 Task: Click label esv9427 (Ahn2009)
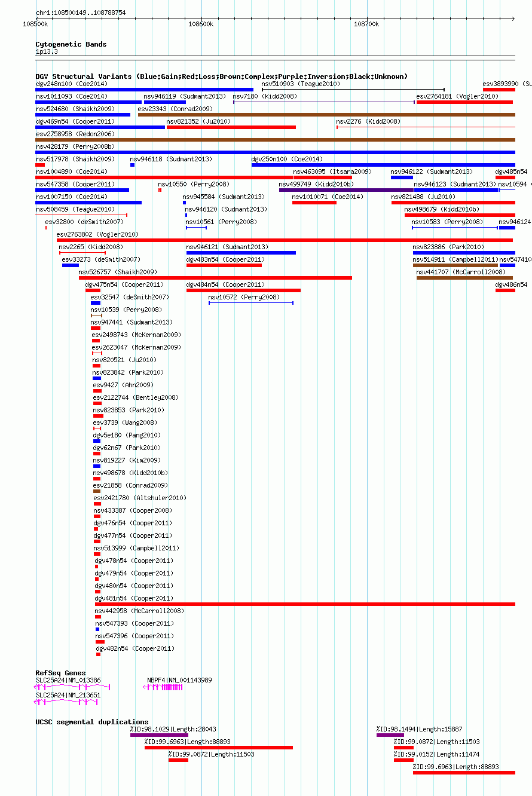click(x=123, y=385)
